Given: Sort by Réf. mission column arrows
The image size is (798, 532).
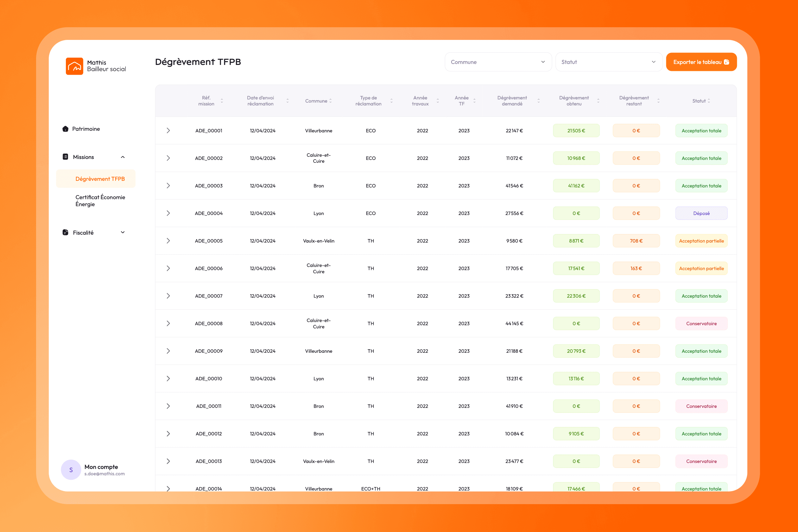Looking at the screenshot, I should click(x=222, y=101).
